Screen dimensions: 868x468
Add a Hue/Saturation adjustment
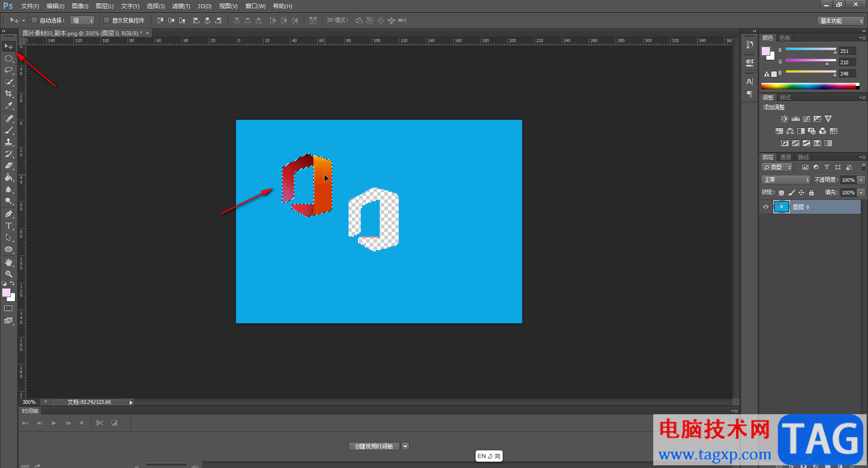(x=779, y=131)
